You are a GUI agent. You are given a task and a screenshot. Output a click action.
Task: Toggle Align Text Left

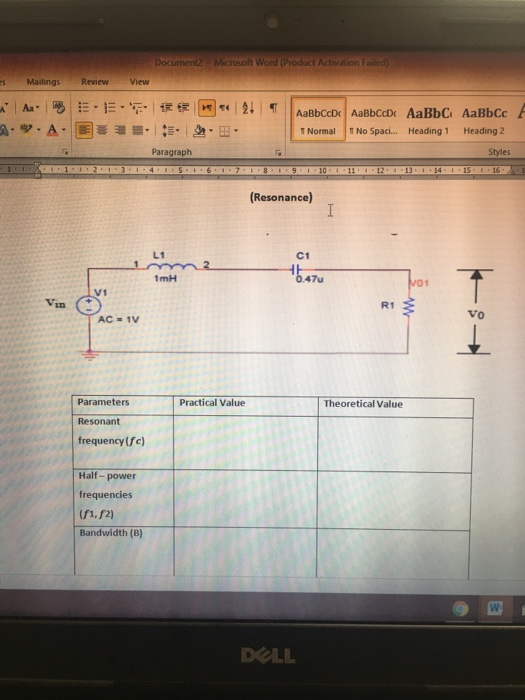click(x=84, y=130)
